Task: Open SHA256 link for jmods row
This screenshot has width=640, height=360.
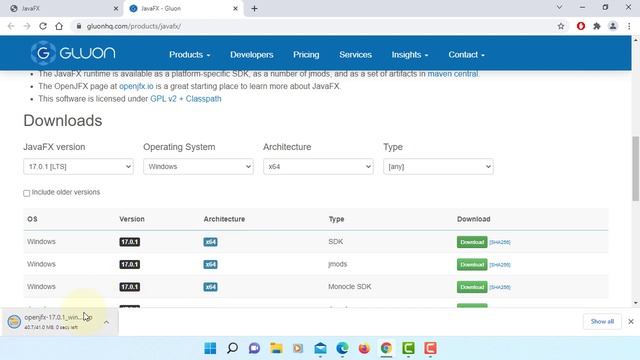Action: (500, 265)
